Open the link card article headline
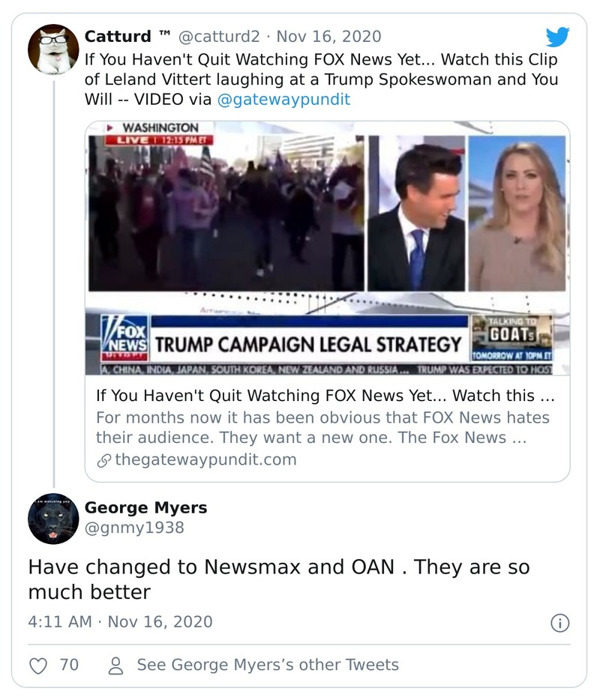The height and width of the screenshot is (700, 600). [x=325, y=395]
